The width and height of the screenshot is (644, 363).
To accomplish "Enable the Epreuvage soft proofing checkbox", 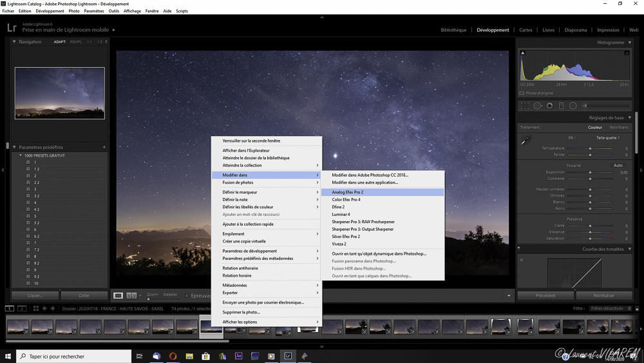I will (x=187, y=296).
